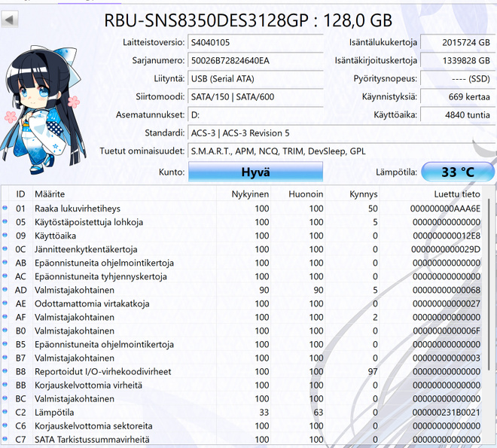Click status dot for attribute B0

pyautogui.click(x=5, y=330)
